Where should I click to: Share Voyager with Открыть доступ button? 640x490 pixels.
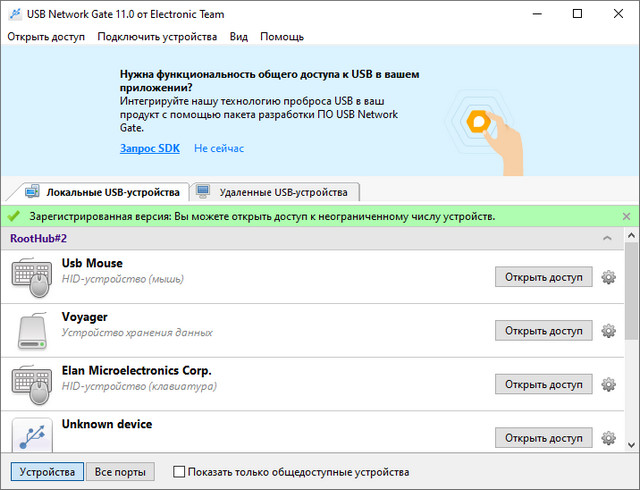click(543, 331)
